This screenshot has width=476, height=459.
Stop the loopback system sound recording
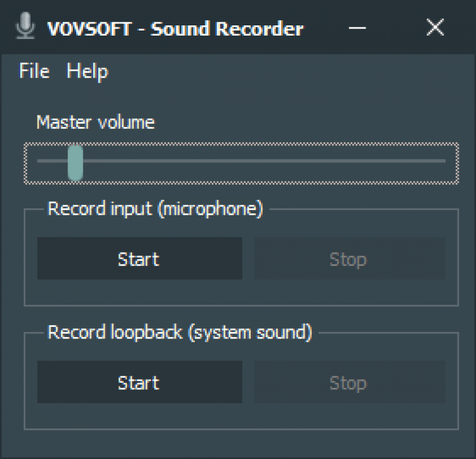pyautogui.click(x=349, y=382)
